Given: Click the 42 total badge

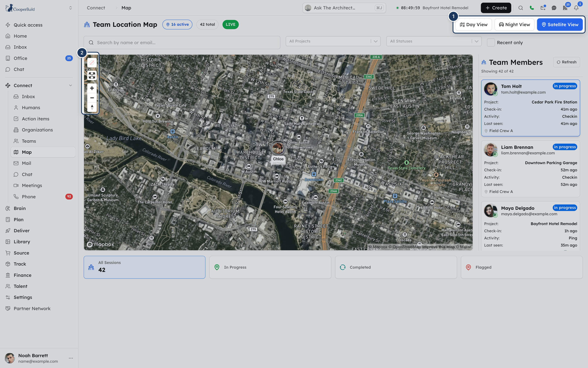Looking at the screenshot, I should coord(207,24).
